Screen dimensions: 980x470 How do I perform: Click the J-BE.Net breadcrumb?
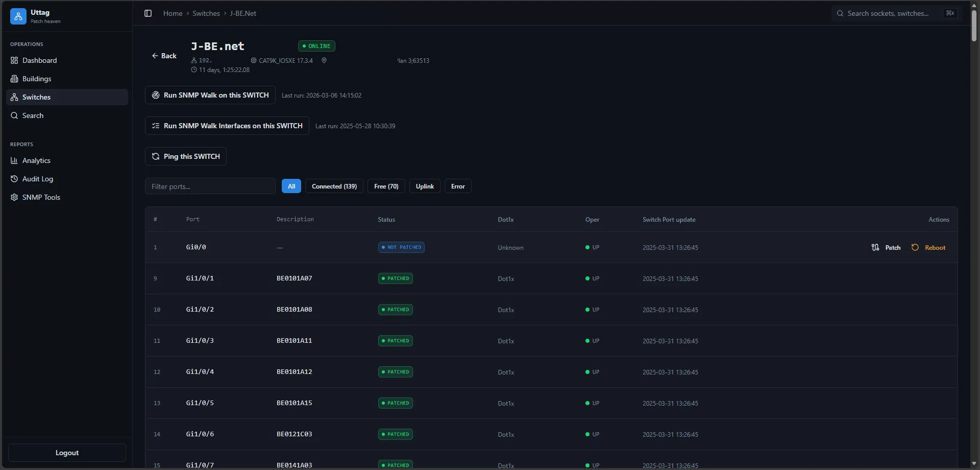point(243,13)
